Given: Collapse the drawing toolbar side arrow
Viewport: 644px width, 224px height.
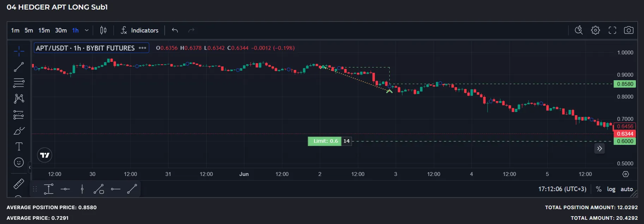Looking at the screenshot, I should (x=30, y=167).
